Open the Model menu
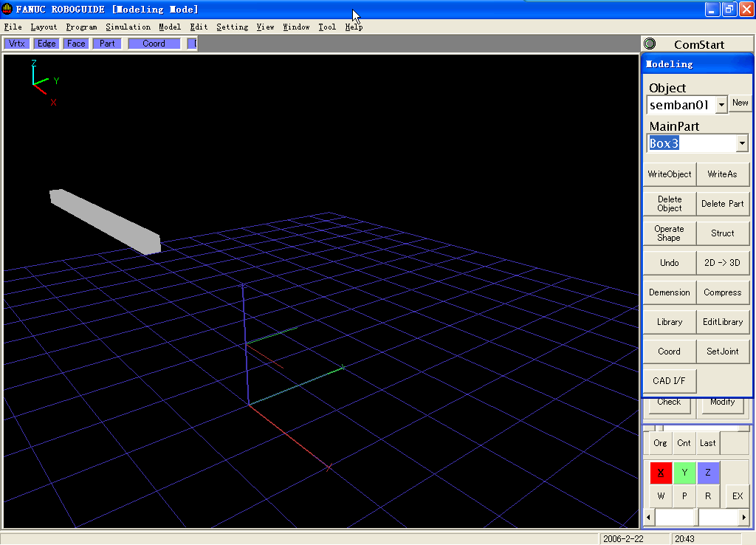 tap(171, 27)
